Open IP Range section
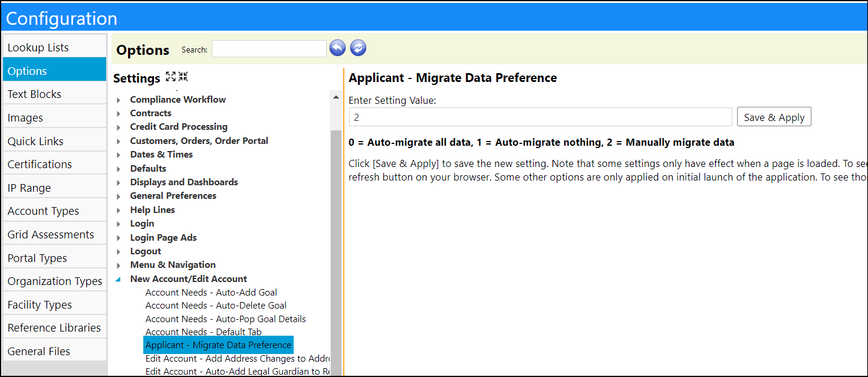Screen dimensions: 868x377 point(55,188)
